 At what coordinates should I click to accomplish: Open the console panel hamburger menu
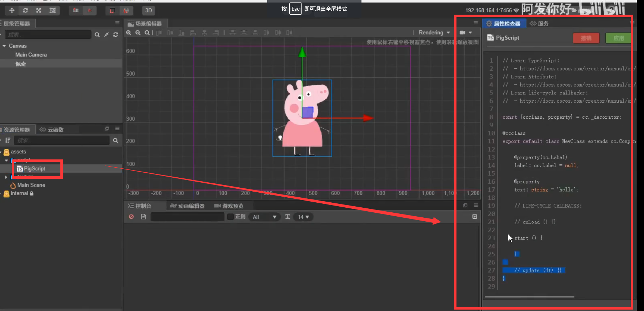(476, 205)
